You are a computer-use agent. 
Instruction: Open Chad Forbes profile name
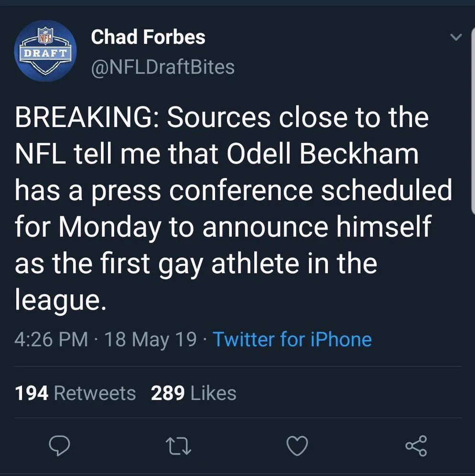click(148, 37)
